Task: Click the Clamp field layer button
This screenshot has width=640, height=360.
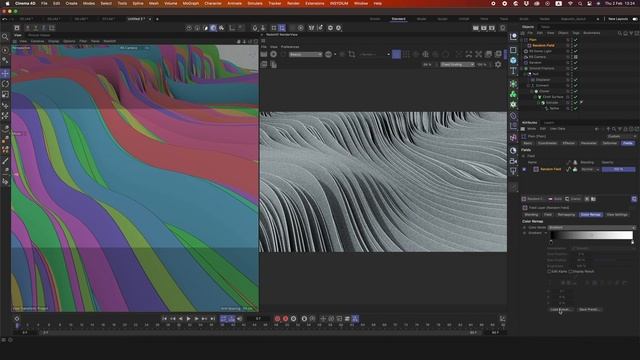Action: [x=573, y=199]
